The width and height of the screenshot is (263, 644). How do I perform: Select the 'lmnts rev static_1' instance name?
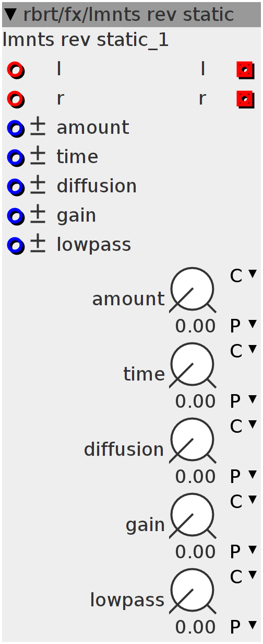coord(86,40)
